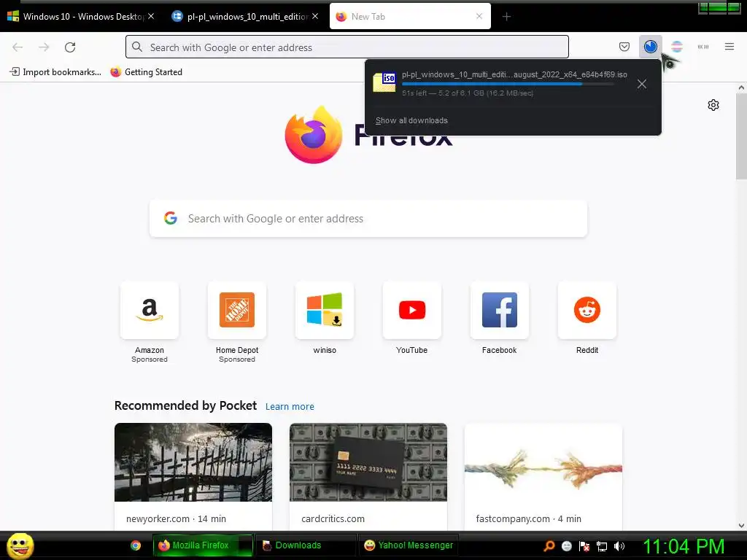
Task: Click Import bookmarks in bookmarks bar
Action: tap(55, 72)
